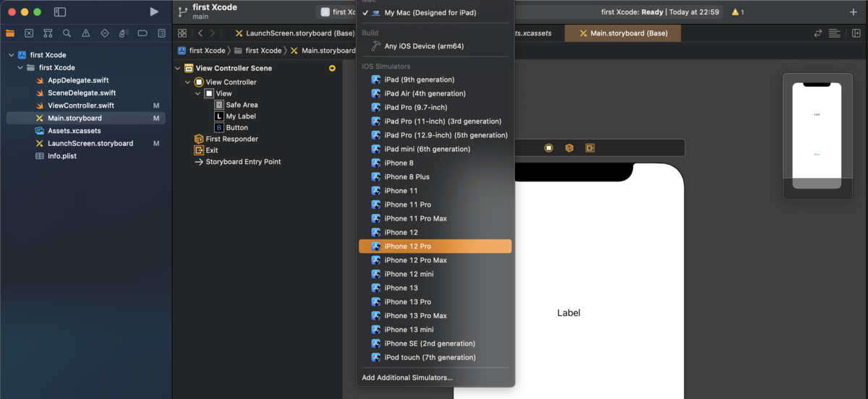This screenshot has width=868, height=399.
Task: Switch to LaunchScreen.storyboard (Base) tab
Action: 294,33
